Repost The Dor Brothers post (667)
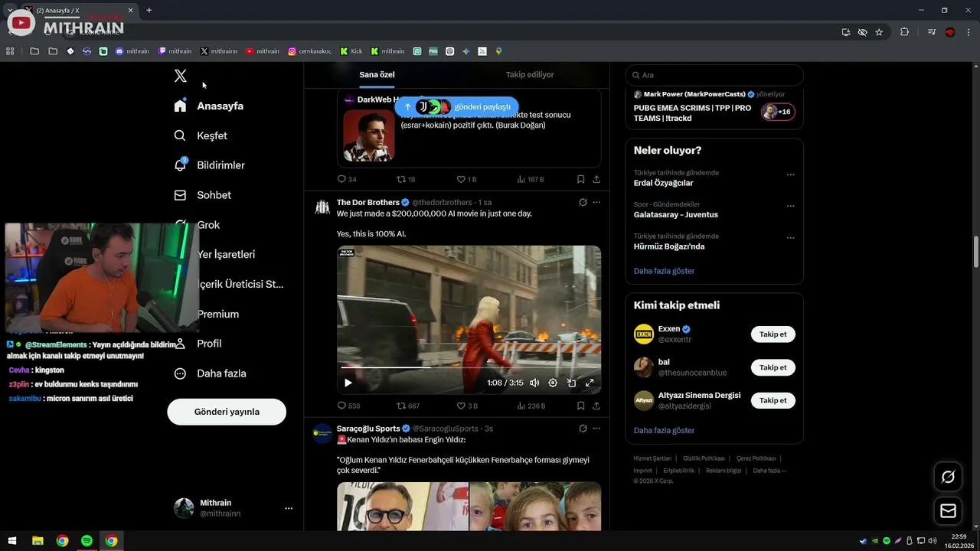 pos(408,406)
